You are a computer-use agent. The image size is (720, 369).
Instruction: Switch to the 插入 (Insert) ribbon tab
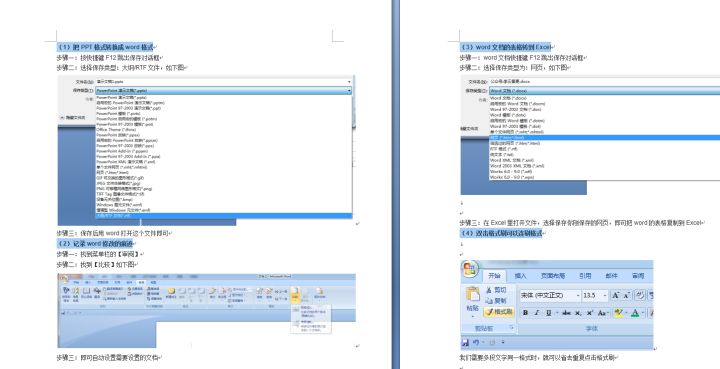click(x=520, y=276)
